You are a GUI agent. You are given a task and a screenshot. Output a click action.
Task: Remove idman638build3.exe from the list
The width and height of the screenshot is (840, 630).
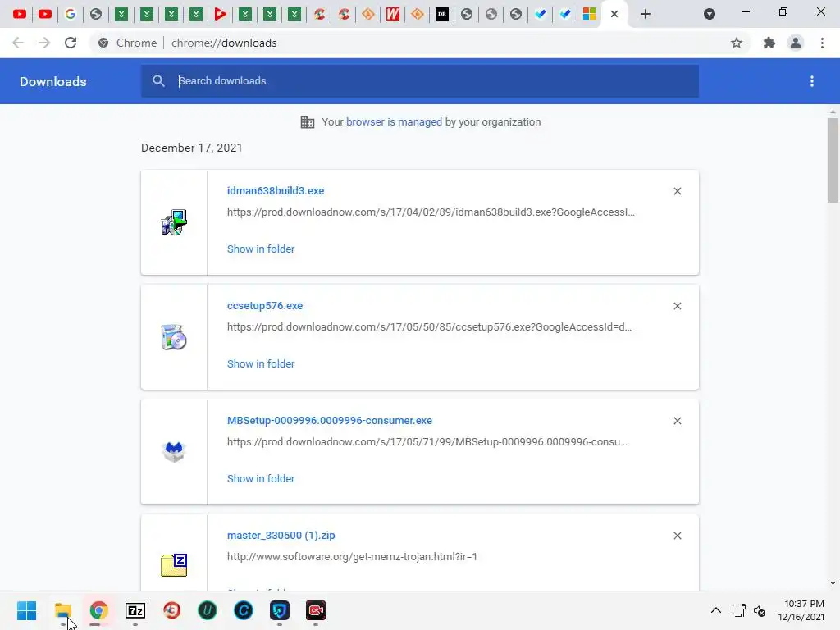tap(677, 191)
